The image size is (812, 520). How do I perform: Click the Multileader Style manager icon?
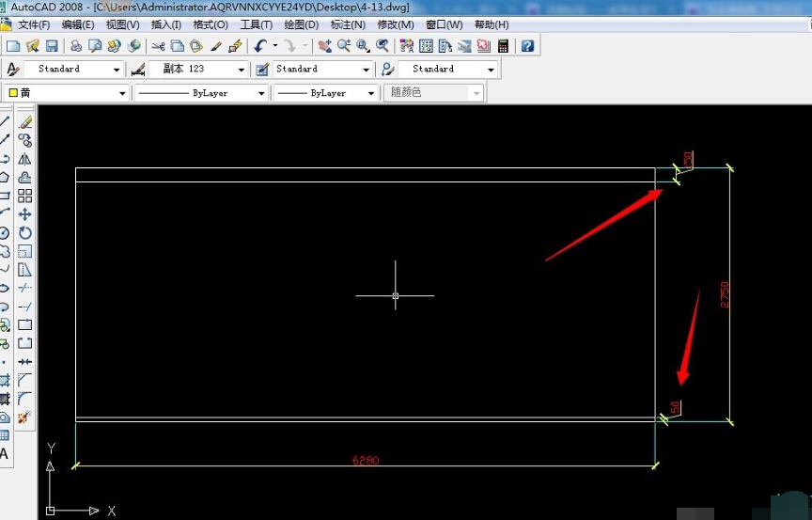click(x=387, y=70)
